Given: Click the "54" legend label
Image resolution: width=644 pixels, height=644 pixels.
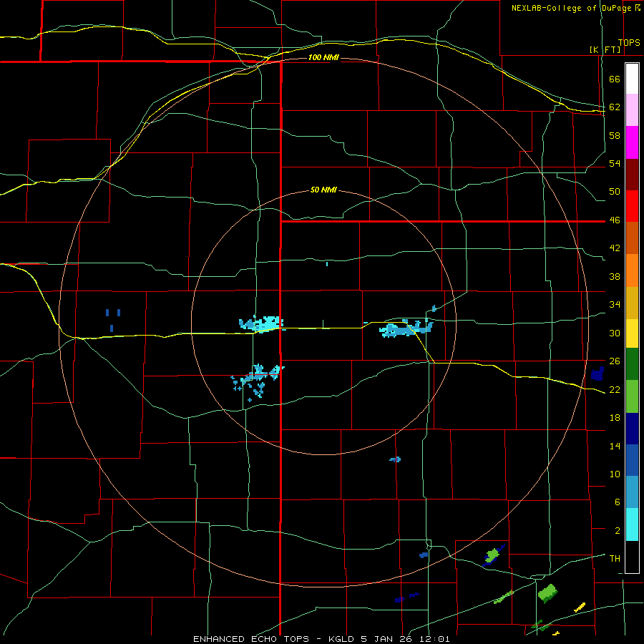Looking at the screenshot, I should click(615, 163).
